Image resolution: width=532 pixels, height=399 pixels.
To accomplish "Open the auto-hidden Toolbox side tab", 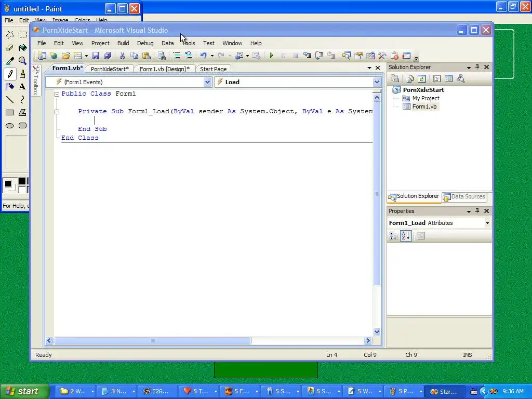I will (36, 80).
